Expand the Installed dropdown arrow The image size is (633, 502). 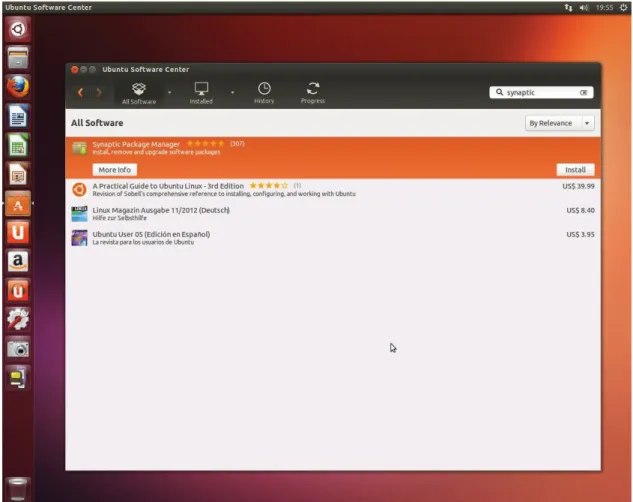233,92
